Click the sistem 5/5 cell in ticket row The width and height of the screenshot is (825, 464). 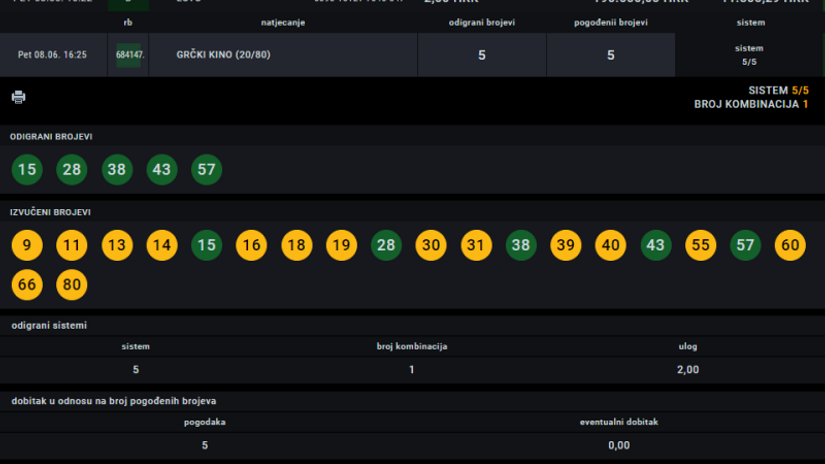point(749,55)
